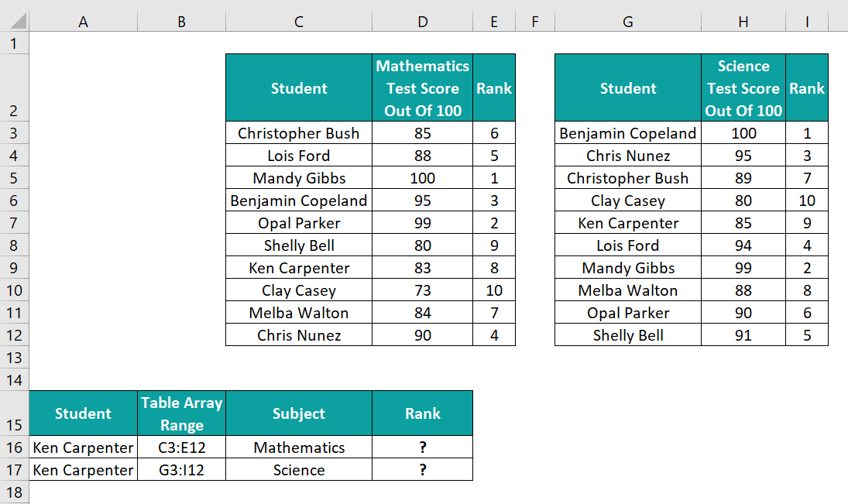Select the question mark for Science rank
848x504 pixels.
click(x=422, y=469)
